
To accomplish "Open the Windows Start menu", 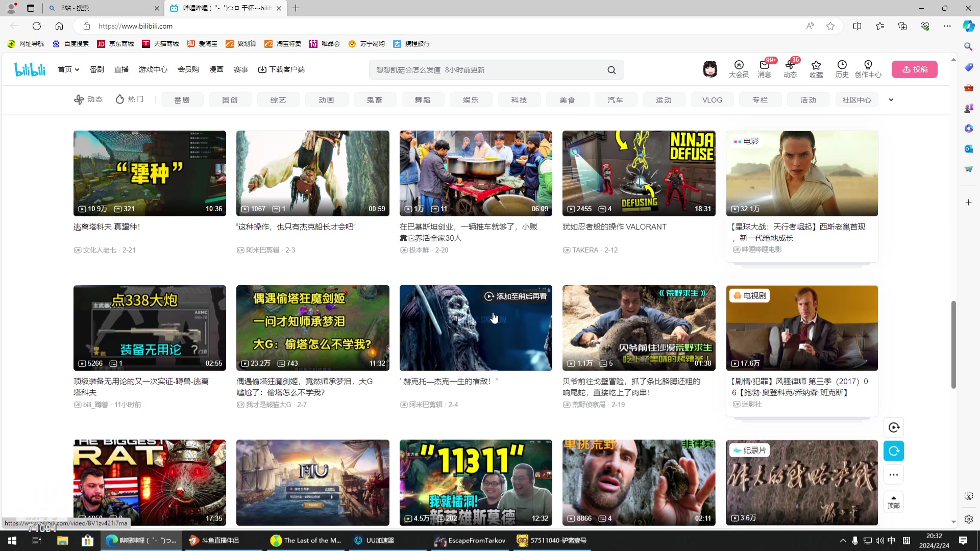I will (x=12, y=541).
